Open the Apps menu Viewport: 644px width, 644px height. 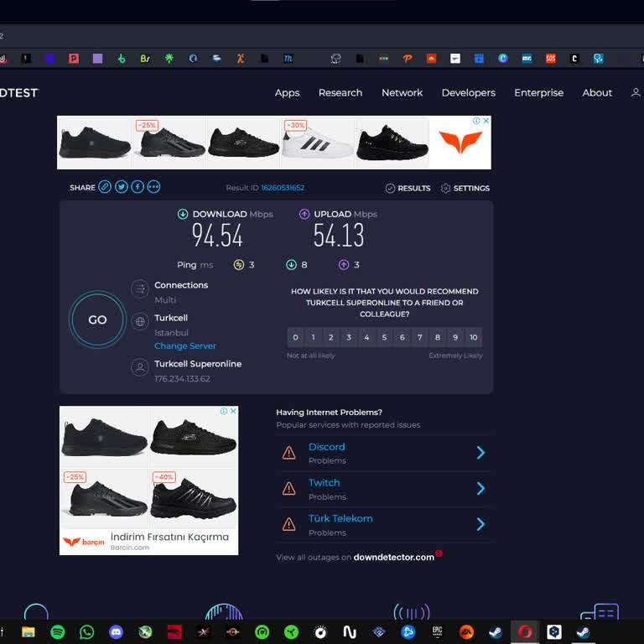click(287, 93)
